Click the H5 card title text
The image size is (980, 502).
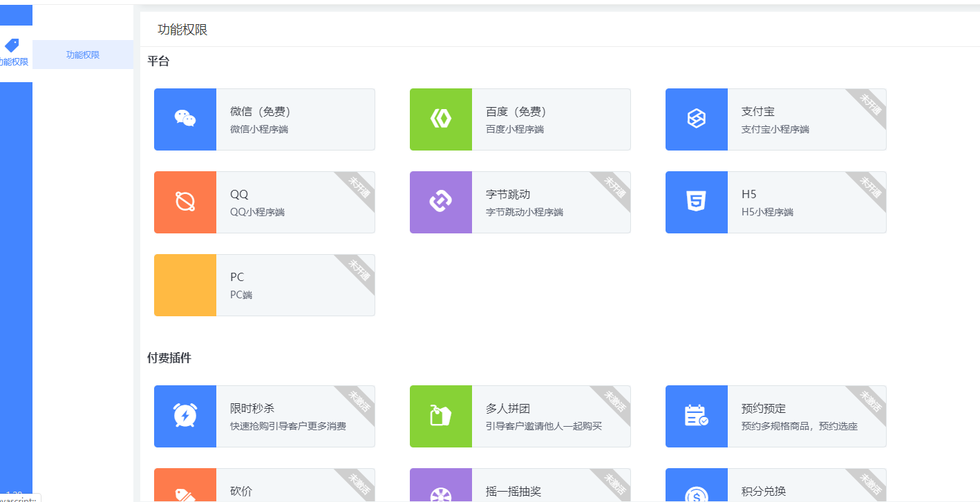749,194
